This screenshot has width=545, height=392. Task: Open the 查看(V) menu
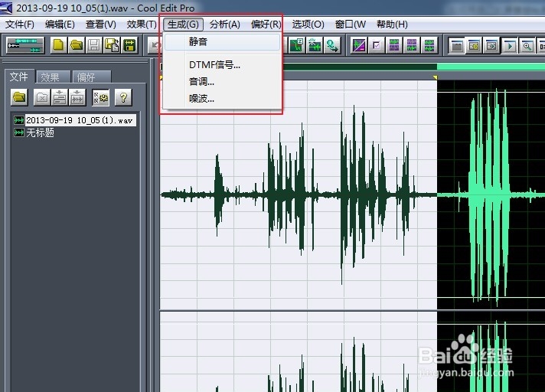click(101, 24)
